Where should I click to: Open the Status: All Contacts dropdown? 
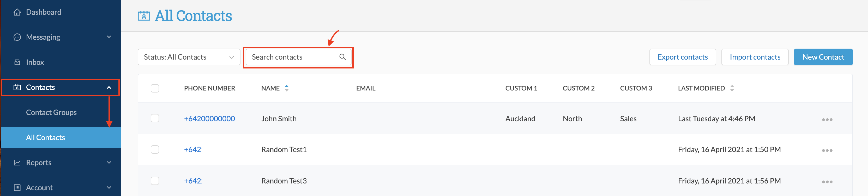(x=189, y=57)
